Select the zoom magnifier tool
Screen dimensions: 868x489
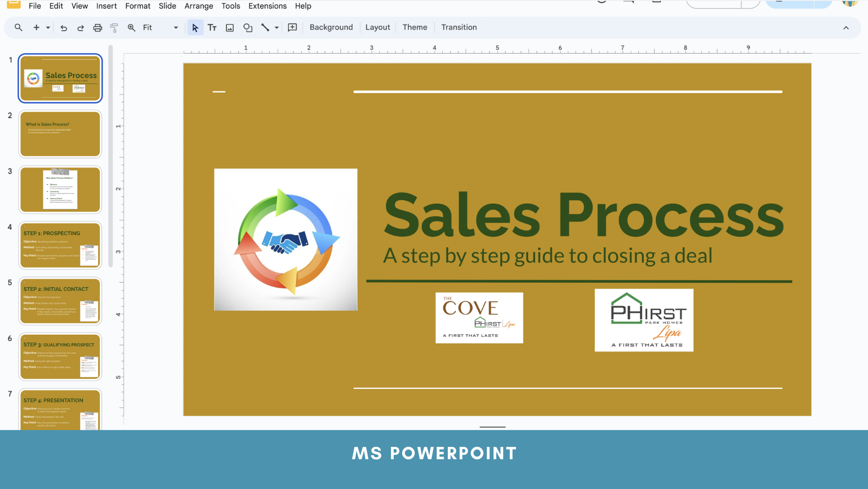coord(132,27)
